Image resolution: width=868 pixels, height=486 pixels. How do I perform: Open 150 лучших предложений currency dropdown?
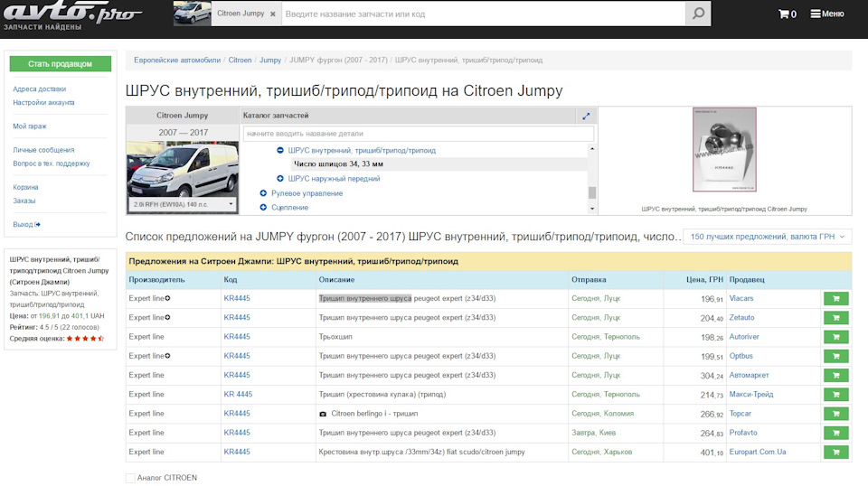[768, 237]
